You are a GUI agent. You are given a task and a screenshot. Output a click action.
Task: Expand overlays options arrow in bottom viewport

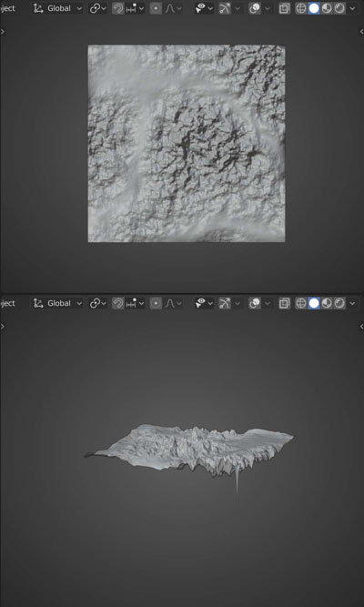268,303
